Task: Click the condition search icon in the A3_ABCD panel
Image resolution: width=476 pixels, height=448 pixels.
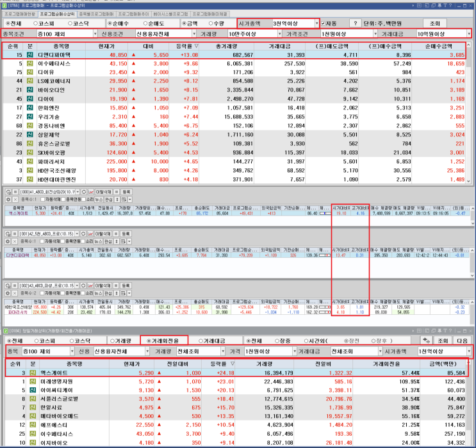Action: tap(8, 285)
